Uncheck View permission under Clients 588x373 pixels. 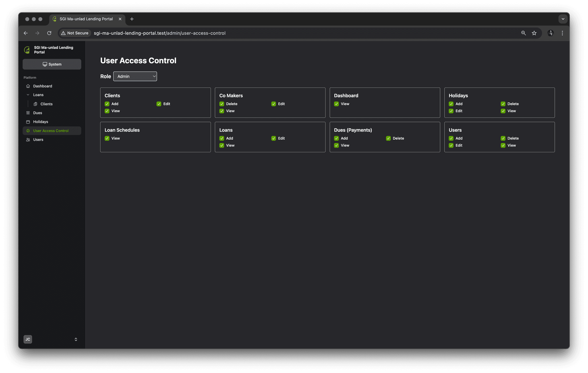click(x=107, y=111)
